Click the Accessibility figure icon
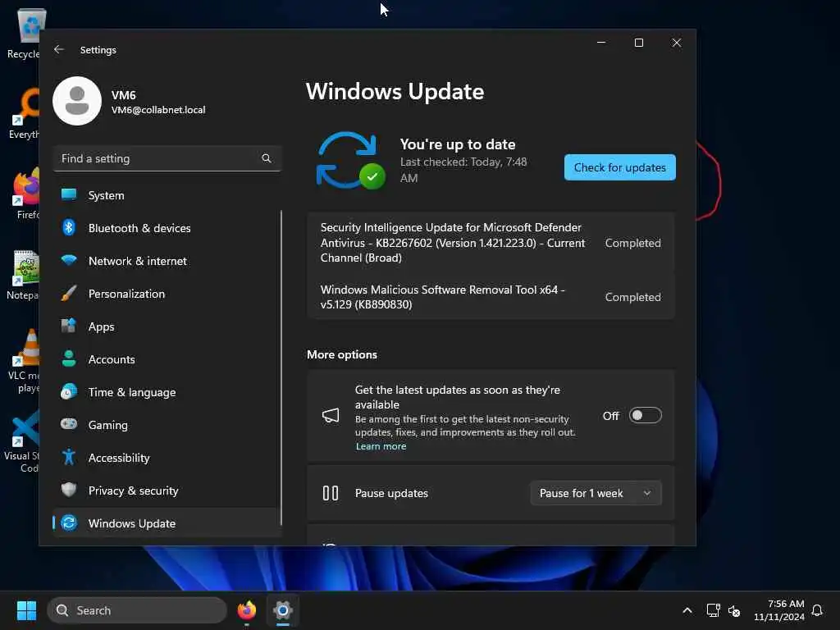The image size is (840, 630). 69,457
